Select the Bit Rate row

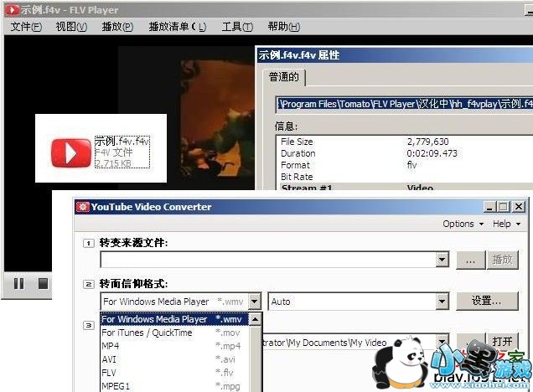click(x=405, y=177)
